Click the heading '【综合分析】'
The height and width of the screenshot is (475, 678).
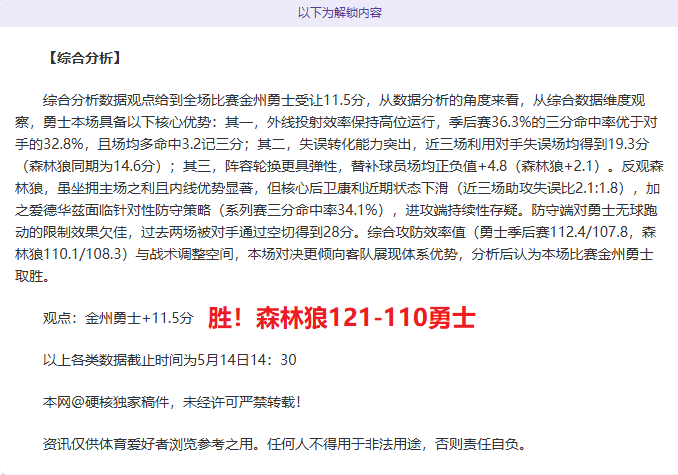coord(85,58)
